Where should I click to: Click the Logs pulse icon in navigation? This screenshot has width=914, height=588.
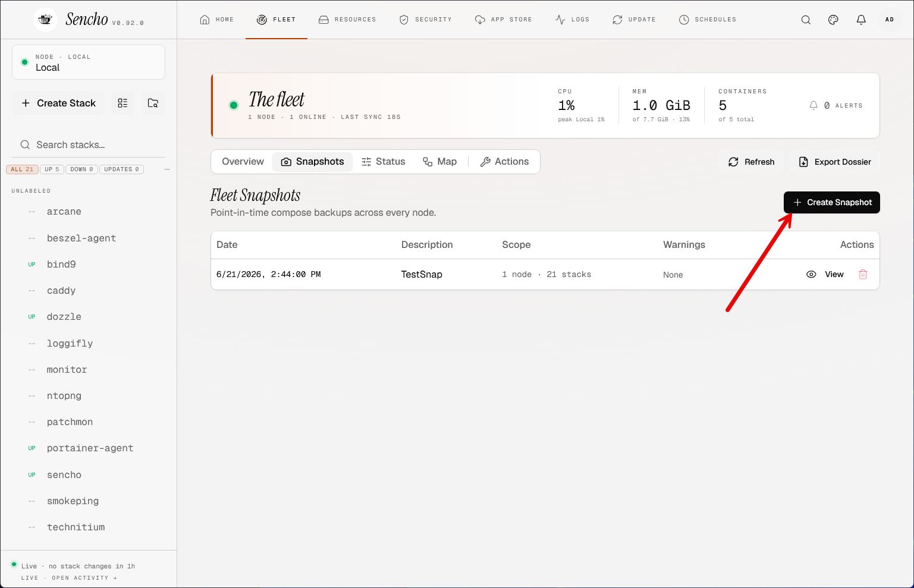pyautogui.click(x=560, y=20)
